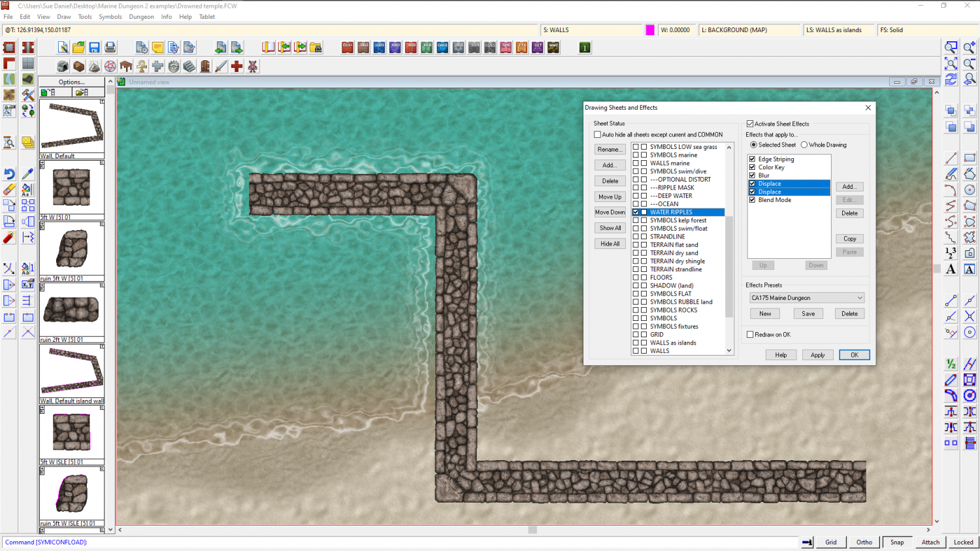Click sheet list scroll-down arrow
980x551 pixels.
pyautogui.click(x=729, y=351)
